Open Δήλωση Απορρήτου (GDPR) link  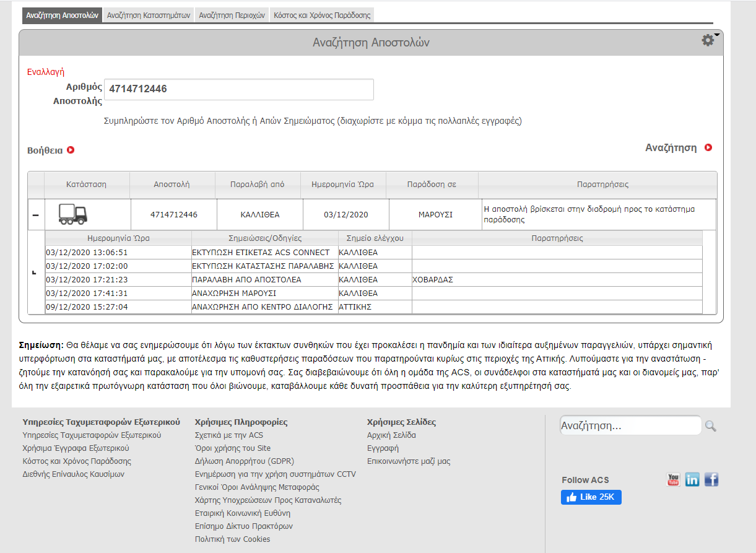pyautogui.click(x=244, y=461)
